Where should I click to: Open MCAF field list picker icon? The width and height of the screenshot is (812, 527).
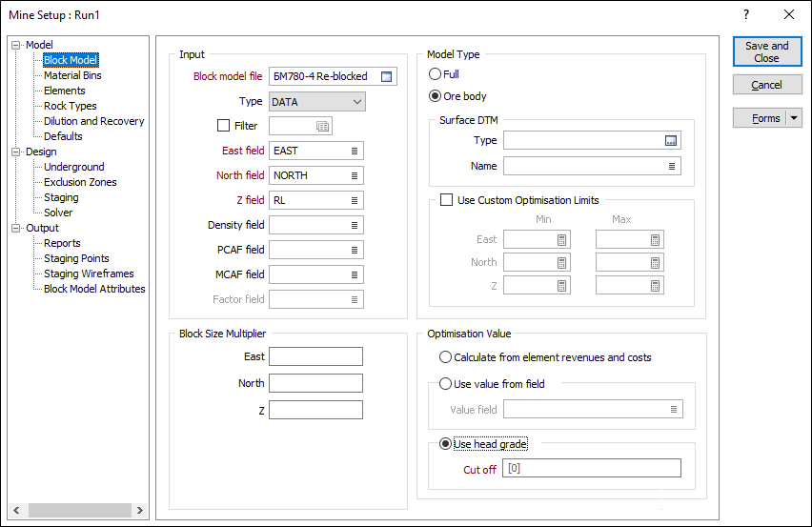click(355, 274)
